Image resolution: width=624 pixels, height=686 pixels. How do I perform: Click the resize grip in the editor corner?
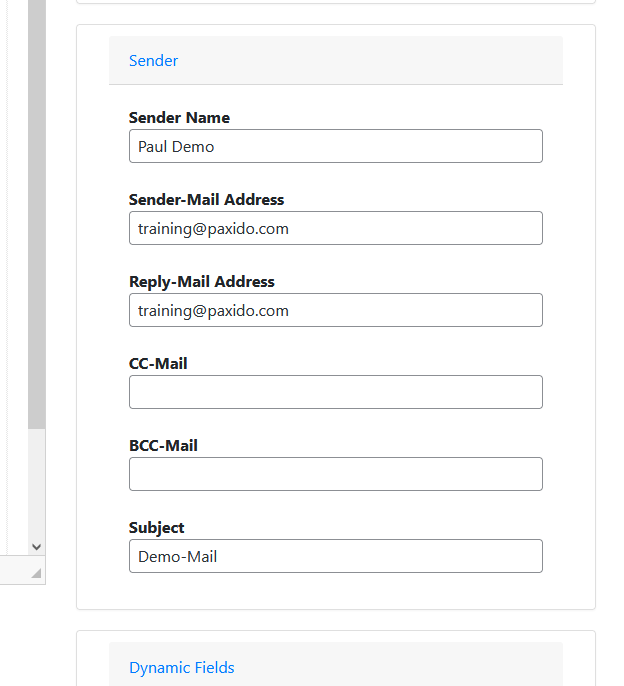click(37, 573)
